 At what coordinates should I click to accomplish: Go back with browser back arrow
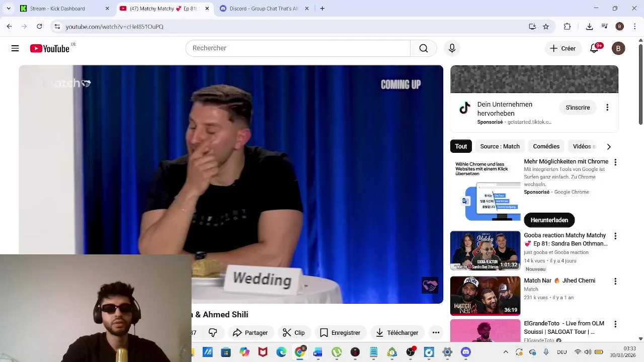click(9, 27)
